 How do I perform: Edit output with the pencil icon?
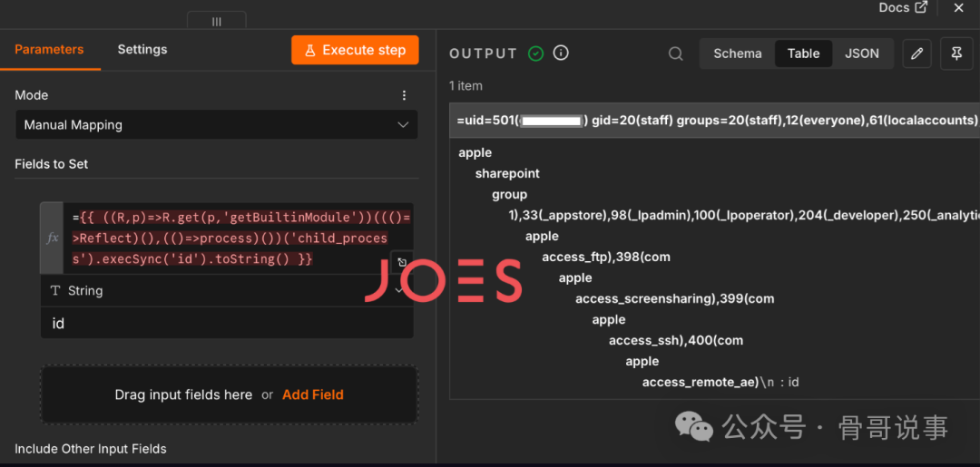tap(916, 54)
